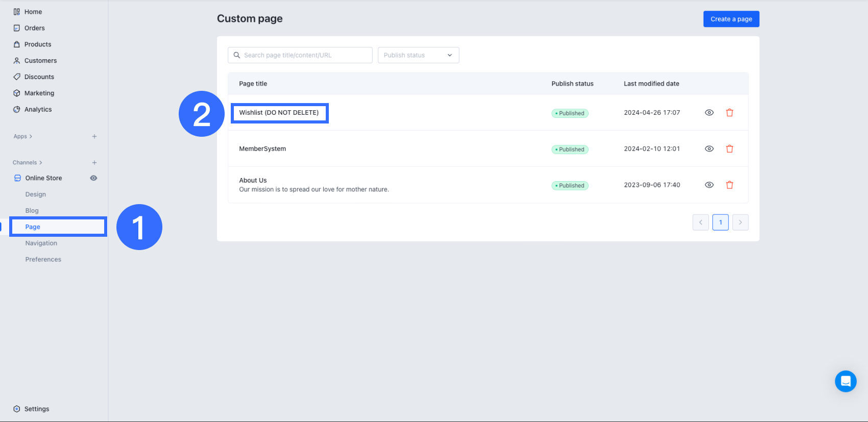The width and height of the screenshot is (868, 422).
Task: Click the Create a page button
Action: (731, 19)
